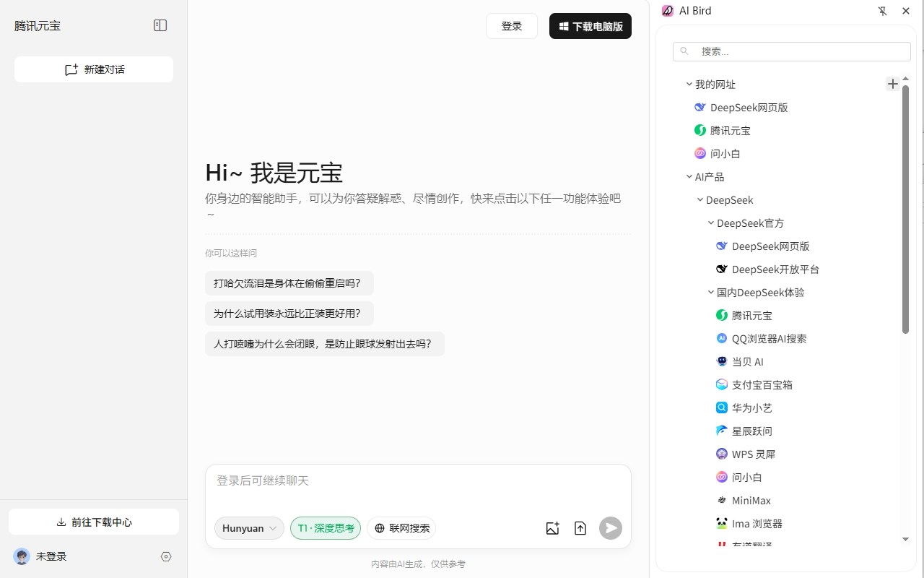The image size is (924, 578).
Task: Click the 当贝 AI text label
Action: [x=748, y=361]
